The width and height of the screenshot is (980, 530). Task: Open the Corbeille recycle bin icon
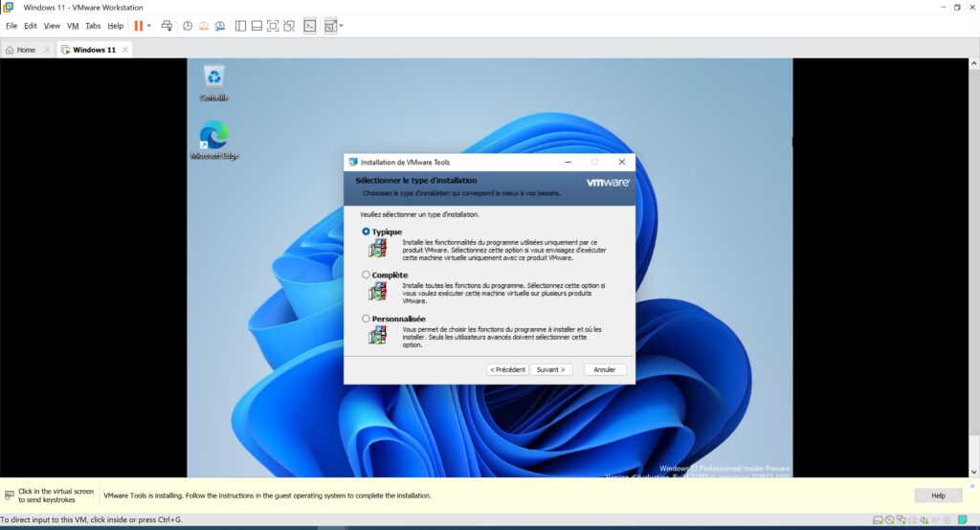coord(214,83)
